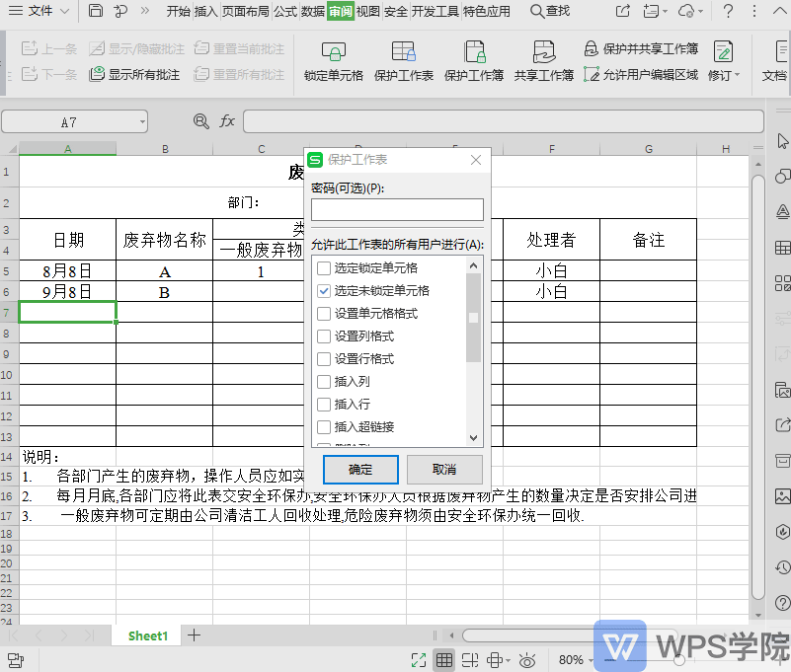The height and width of the screenshot is (672, 791).
Task: Click the search (查找) magnifier icon
Action: (x=537, y=11)
